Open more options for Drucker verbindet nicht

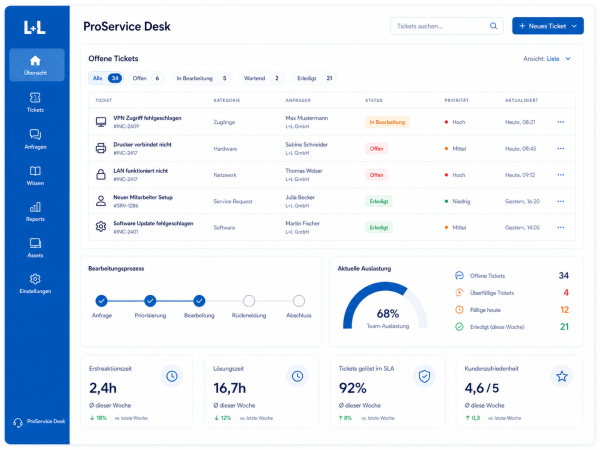click(x=561, y=148)
